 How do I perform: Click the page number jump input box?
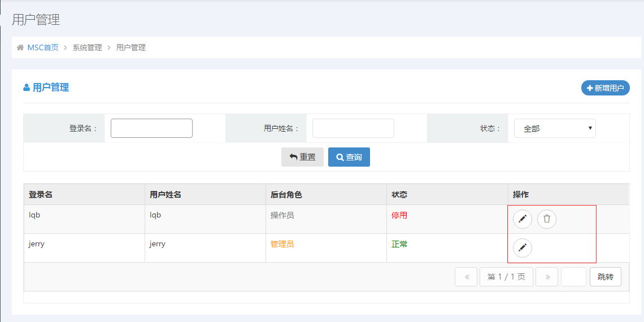[x=573, y=277]
